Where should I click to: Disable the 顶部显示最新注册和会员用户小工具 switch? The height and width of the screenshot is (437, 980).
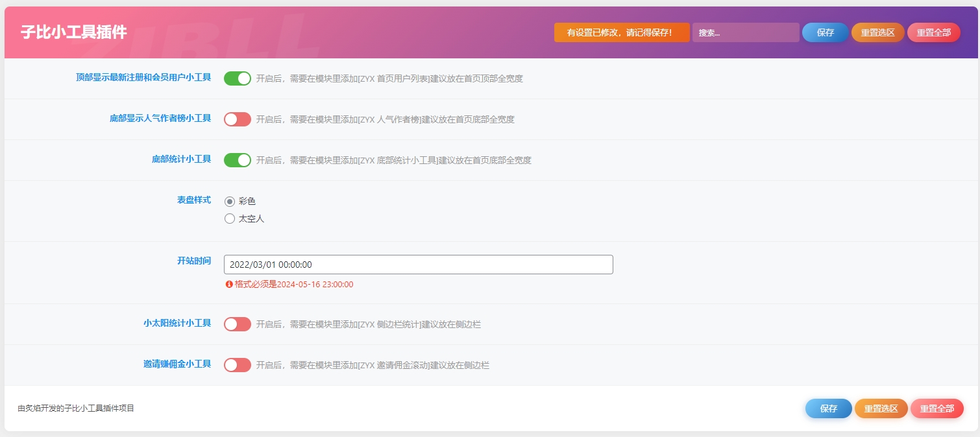point(237,78)
